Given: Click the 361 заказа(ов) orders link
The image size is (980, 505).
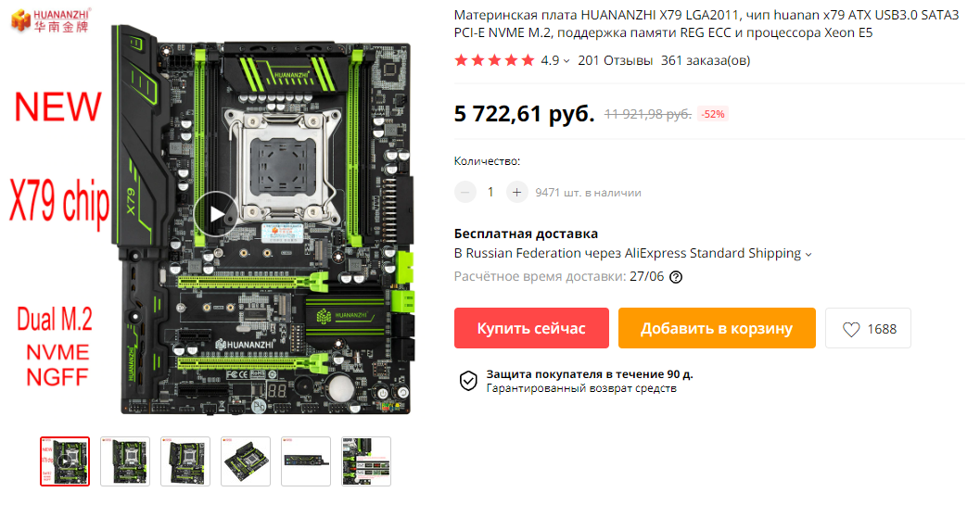Looking at the screenshot, I should click(x=706, y=60).
